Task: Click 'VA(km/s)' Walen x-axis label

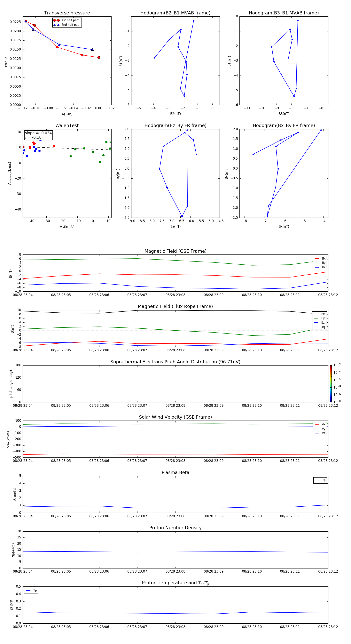Action: 67,227
